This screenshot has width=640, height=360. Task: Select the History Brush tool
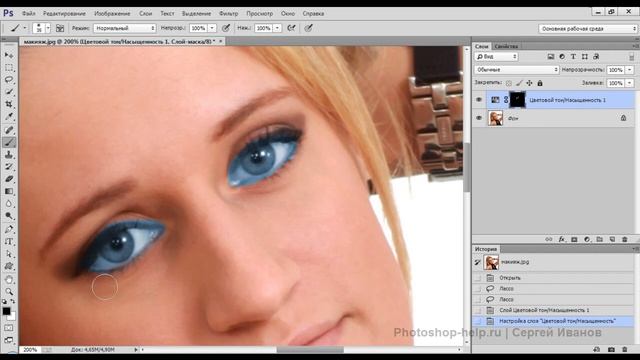pos(9,167)
